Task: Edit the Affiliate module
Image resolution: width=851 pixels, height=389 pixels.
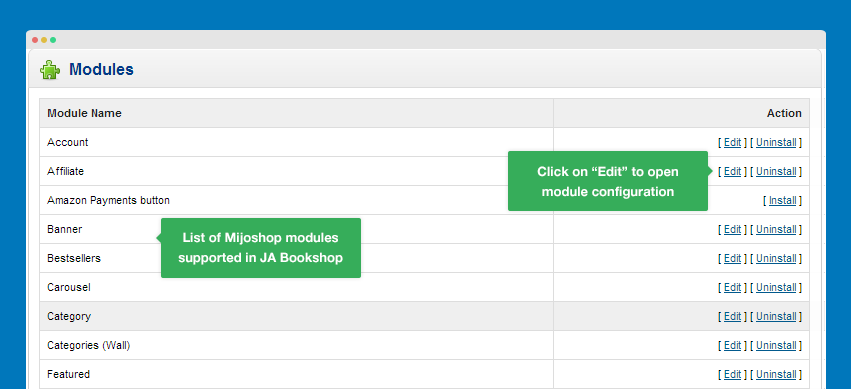Action: click(732, 171)
